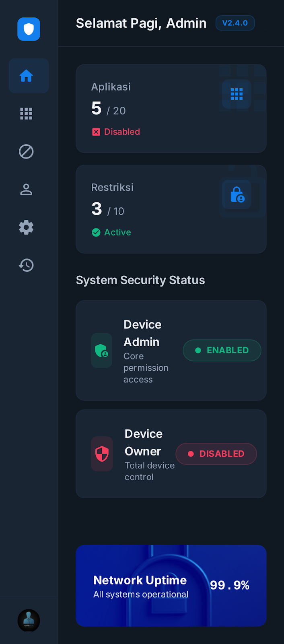Screen dimensions: 284x644
Task: Open Settings via the gear icon
Action: [26, 227]
